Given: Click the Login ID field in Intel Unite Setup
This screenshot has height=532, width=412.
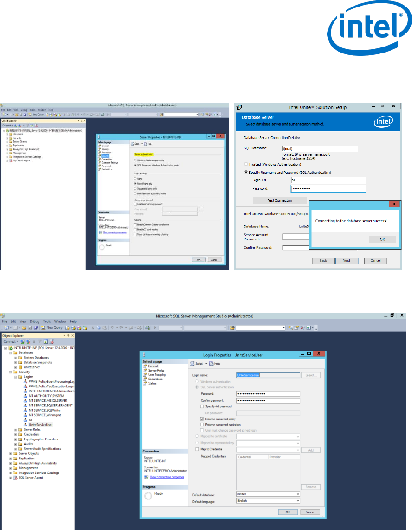Looking at the screenshot, I should 328,180.
